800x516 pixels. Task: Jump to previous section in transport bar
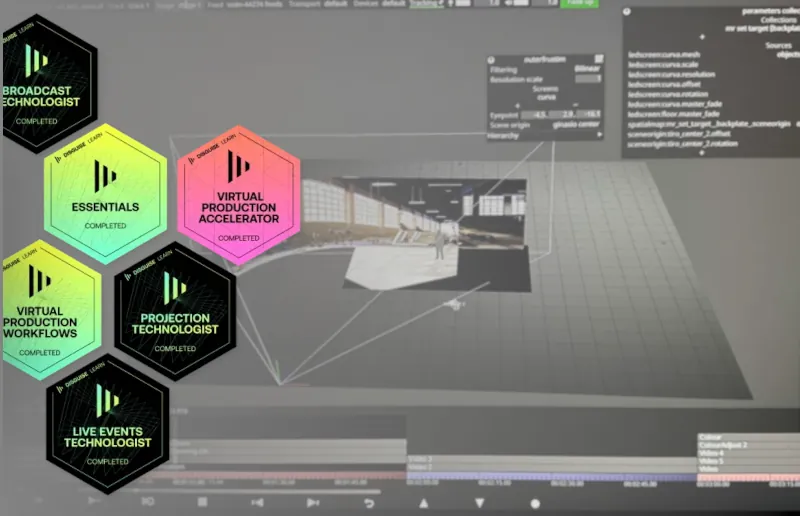(x=258, y=503)
